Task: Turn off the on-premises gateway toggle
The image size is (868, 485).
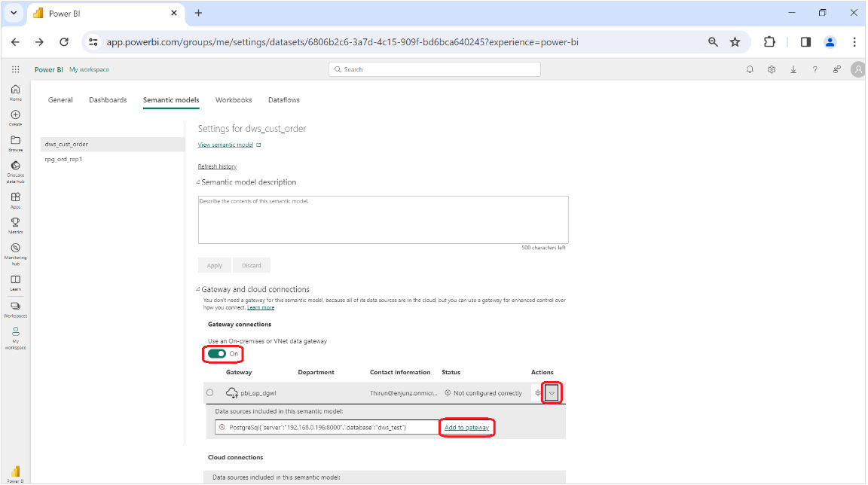Action: tap(217, 354)
